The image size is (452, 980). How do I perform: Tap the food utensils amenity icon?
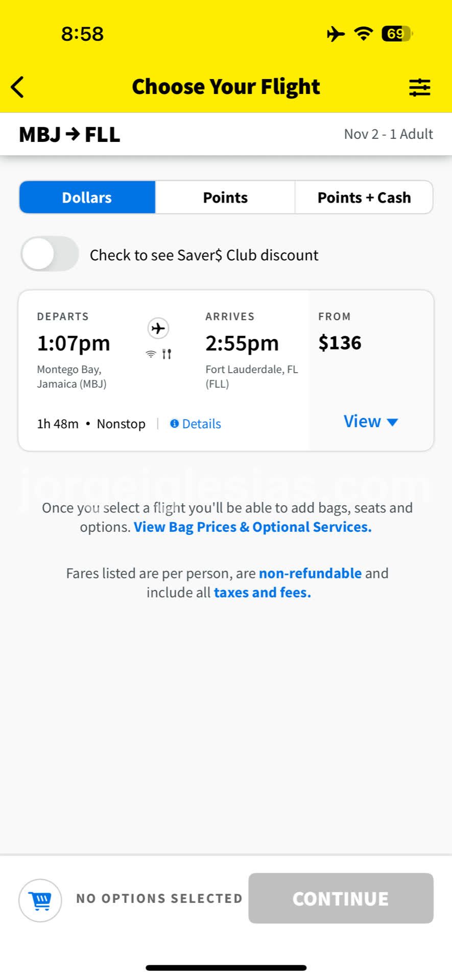(166, 354)
